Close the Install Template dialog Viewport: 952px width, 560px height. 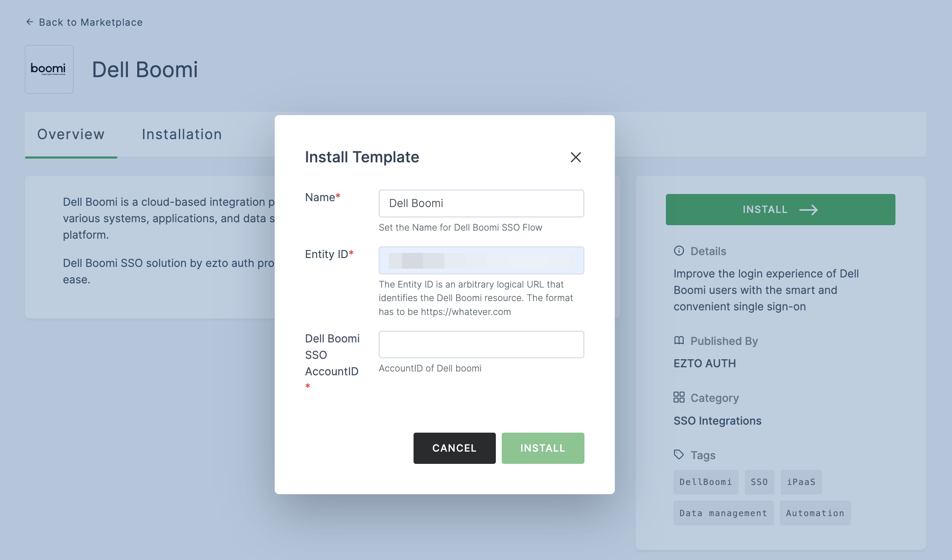pyautogui.click(x=576, y=157)
